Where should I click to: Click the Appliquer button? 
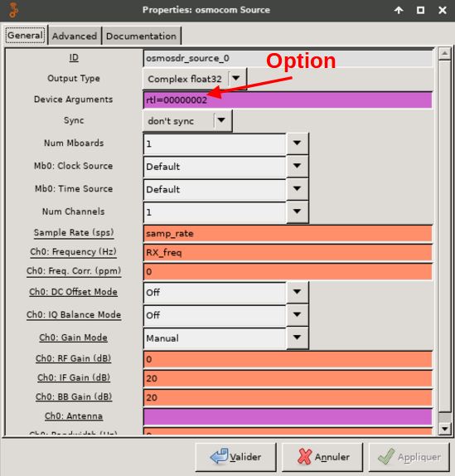409,457
